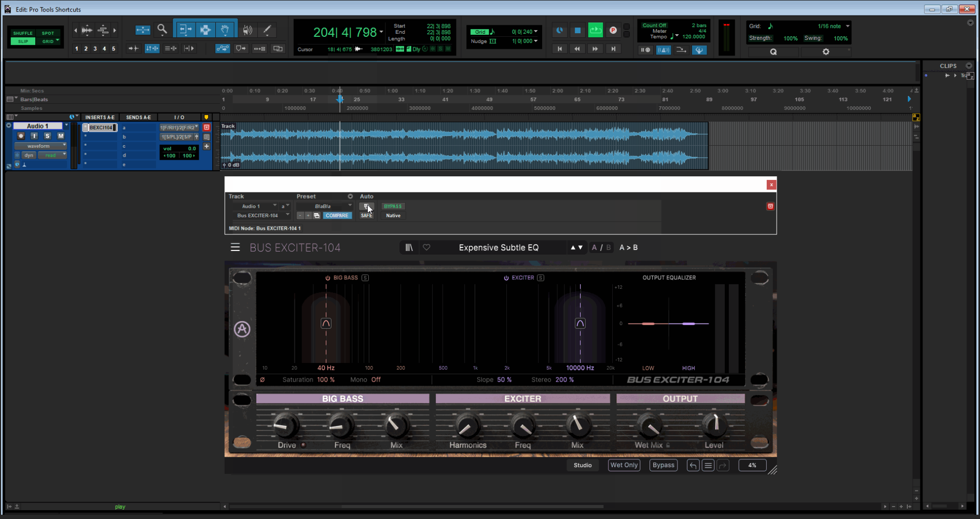Click the phase invert icon beside Saturation
The height and width of the screenshot is (519, 980).
click(263, 380)
